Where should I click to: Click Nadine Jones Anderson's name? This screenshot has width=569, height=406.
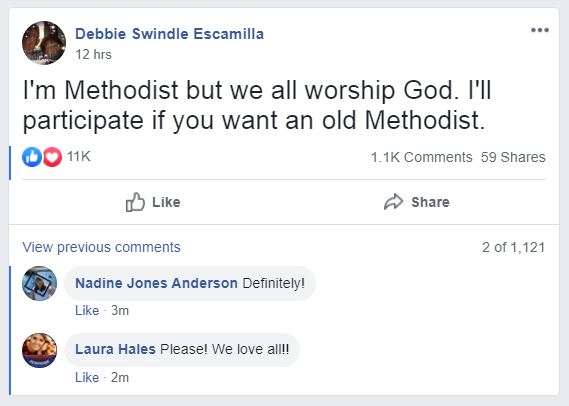pyautogui.click(x=156, y=283)
